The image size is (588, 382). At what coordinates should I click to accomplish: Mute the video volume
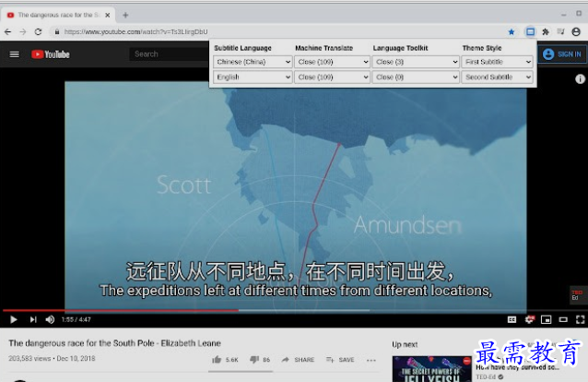click(x=50, y=319)
